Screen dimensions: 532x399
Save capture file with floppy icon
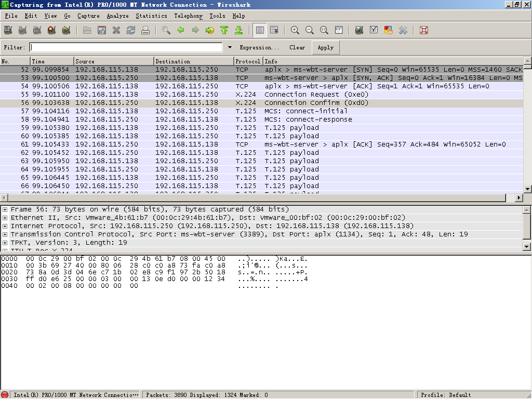[101, 30]
